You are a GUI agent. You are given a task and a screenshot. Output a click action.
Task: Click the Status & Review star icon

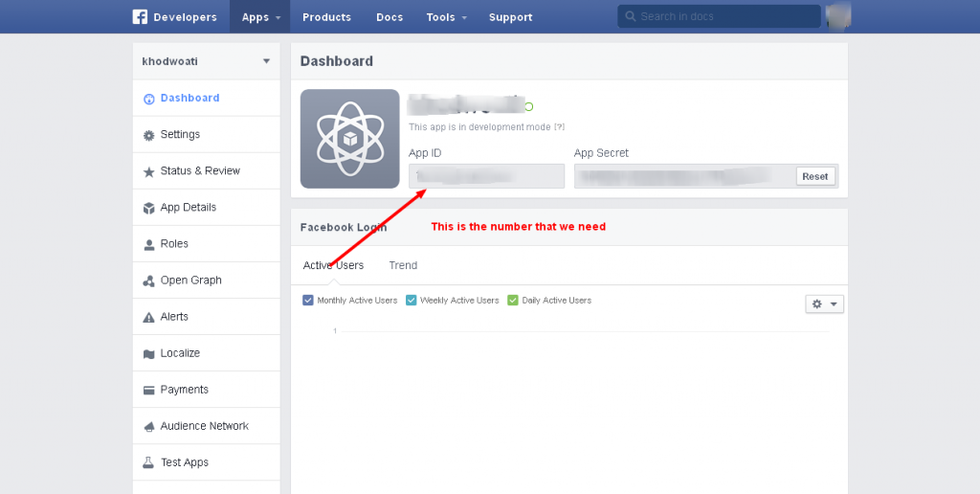point(148,171)
